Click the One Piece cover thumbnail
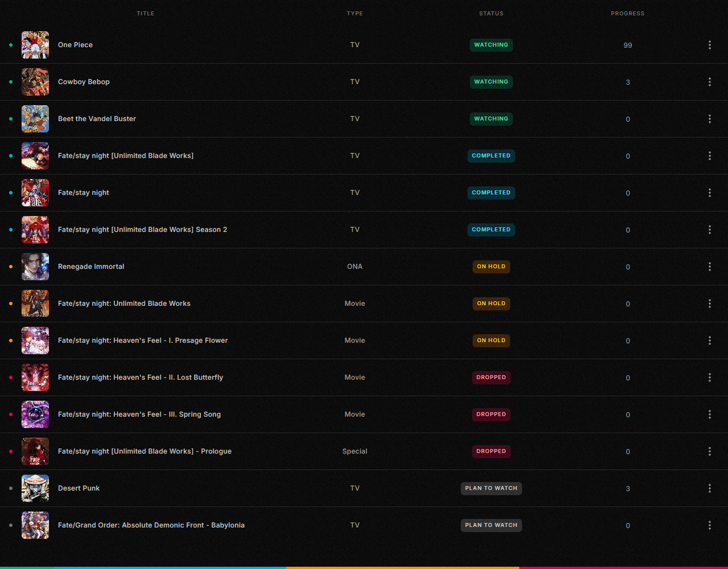Image resolution: width=728 pixels, height=569 pixels. click(x=35, y=45)
